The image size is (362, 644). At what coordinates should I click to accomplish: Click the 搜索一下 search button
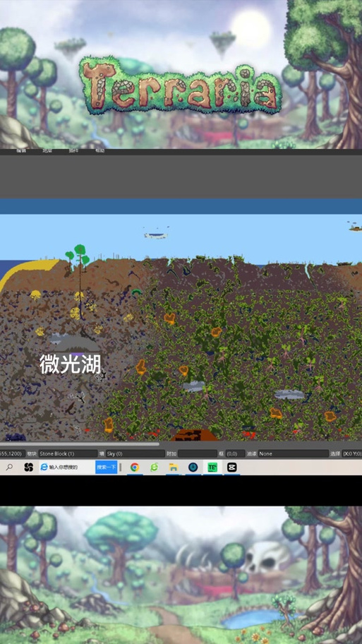click(107, 467)
